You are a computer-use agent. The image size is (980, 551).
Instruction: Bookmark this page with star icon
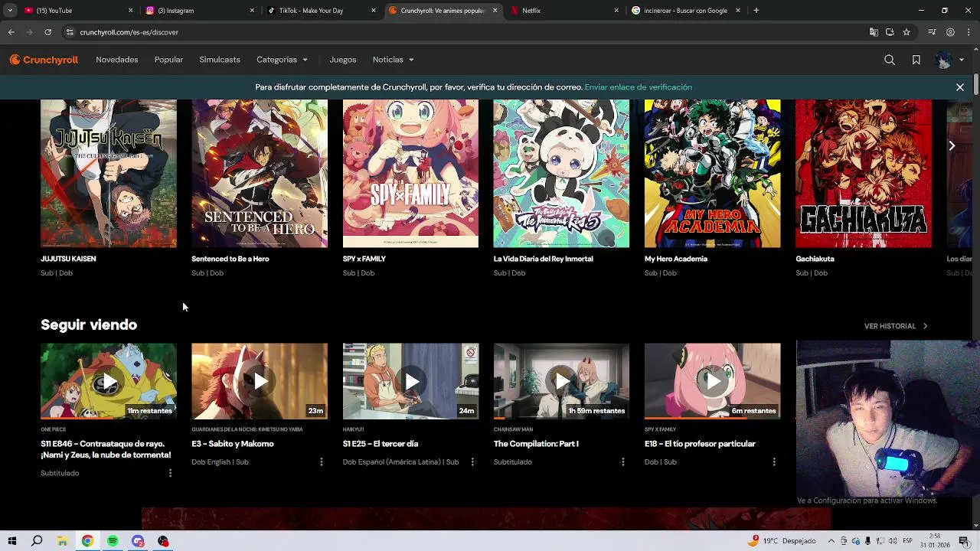(x=906, y=32)
